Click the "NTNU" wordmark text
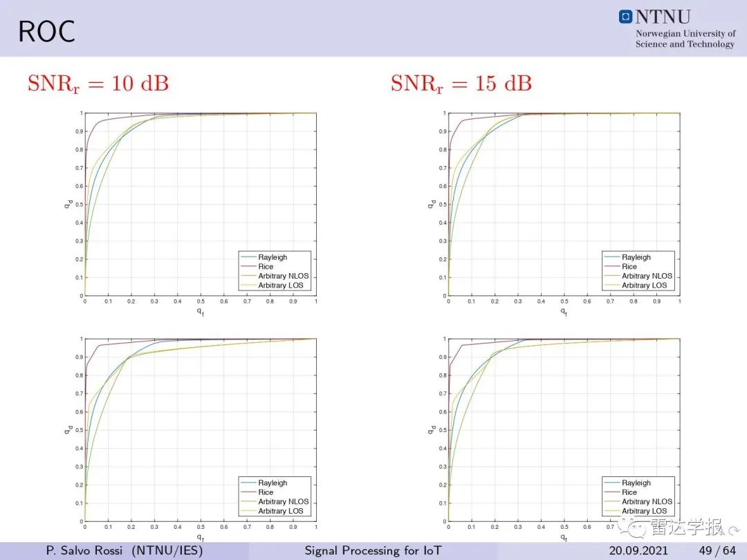 click(663, 17)
